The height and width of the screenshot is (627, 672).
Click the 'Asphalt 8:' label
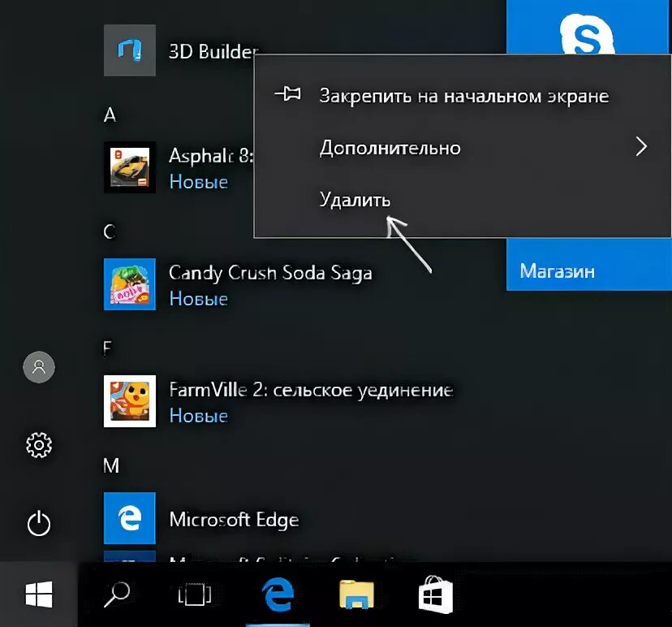[211, 156]
